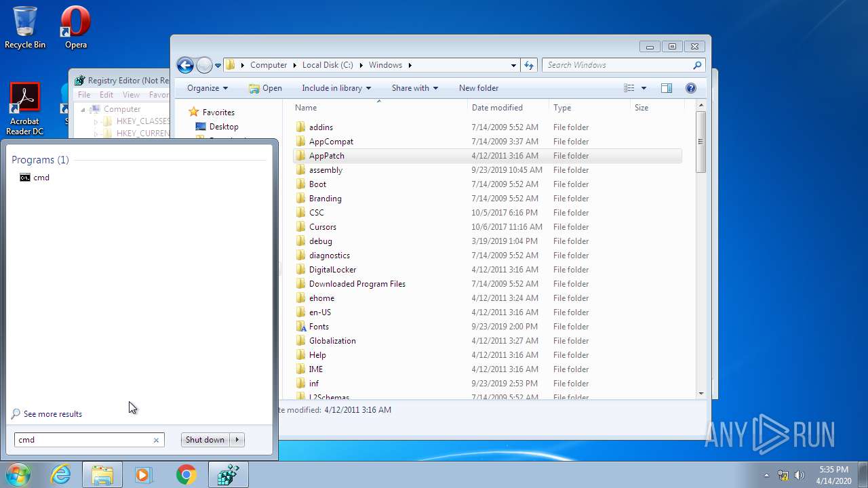This screenshot has width=868, height=488.
Task: Show hidden tray icons arrow
Action: point(766,475)
